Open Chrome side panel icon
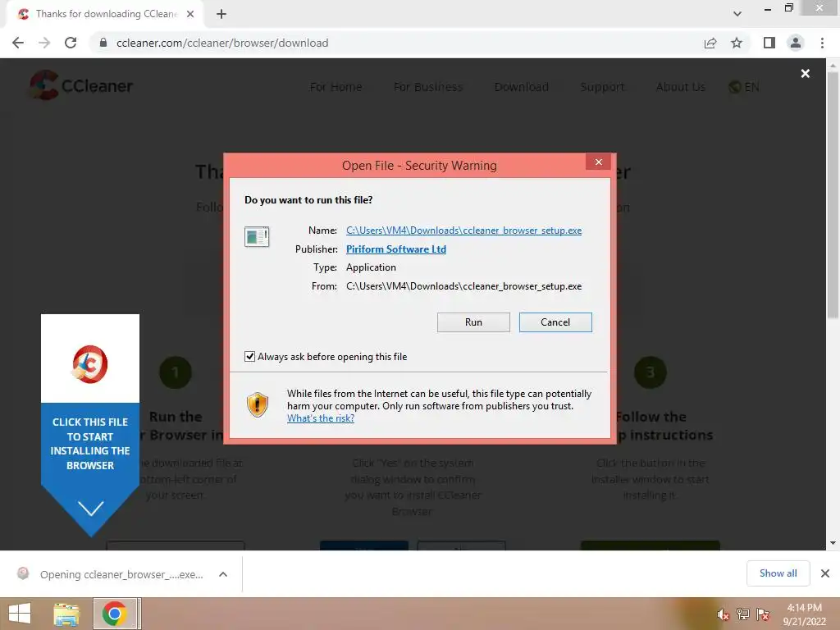The width and height of the screenshot is (840, 630). (769, 43)
